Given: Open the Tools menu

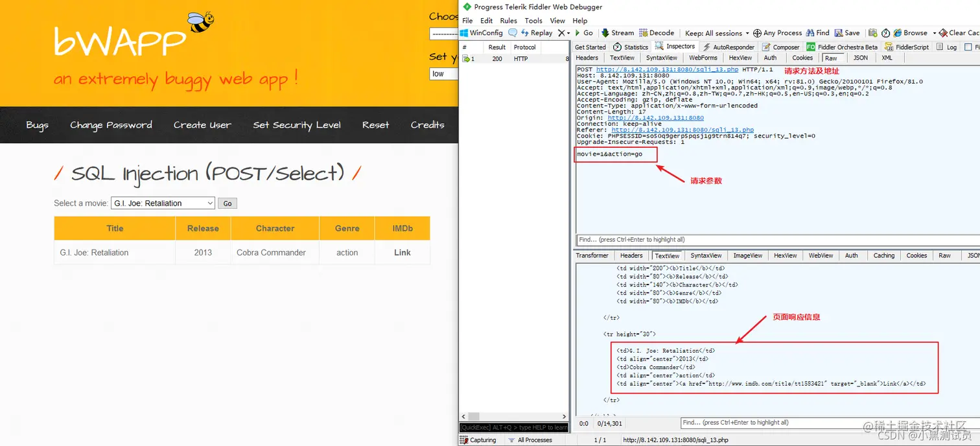Looking at the screenshot, I should (x=533, y=21).
